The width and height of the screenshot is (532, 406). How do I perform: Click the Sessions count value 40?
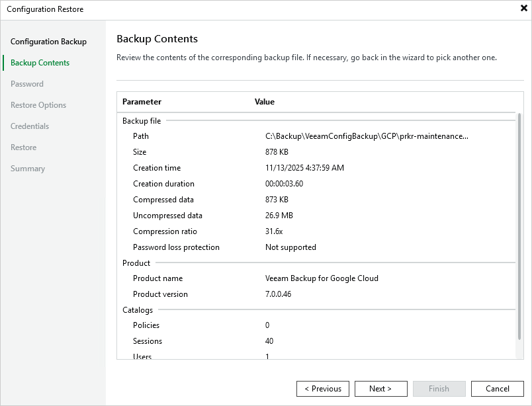click(269, 341)
